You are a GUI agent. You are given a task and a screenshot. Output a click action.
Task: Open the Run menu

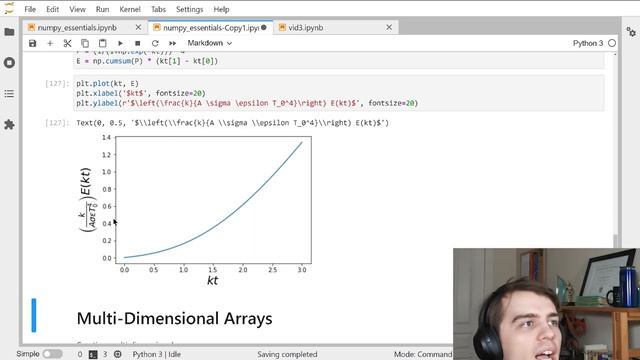102,9
